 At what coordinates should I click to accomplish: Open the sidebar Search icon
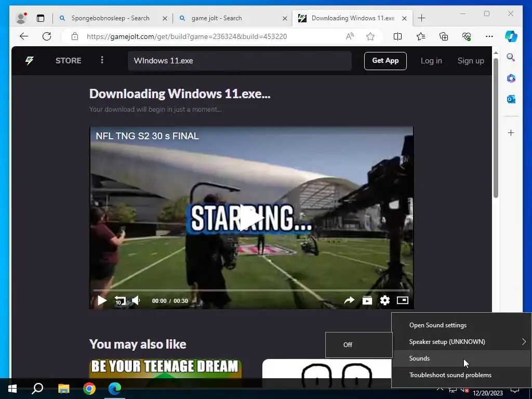tap(511, 57)
